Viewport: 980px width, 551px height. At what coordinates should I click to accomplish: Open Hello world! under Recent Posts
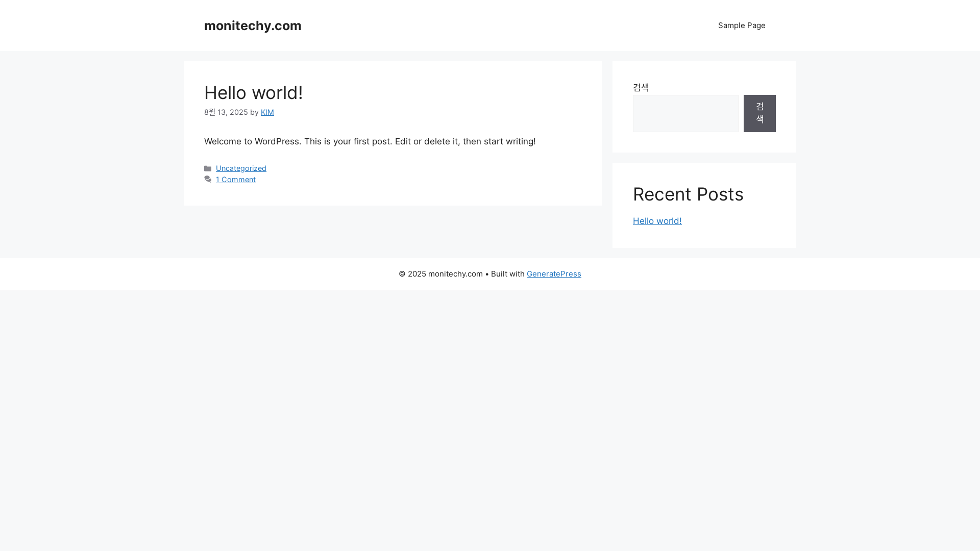coord(657,221)
